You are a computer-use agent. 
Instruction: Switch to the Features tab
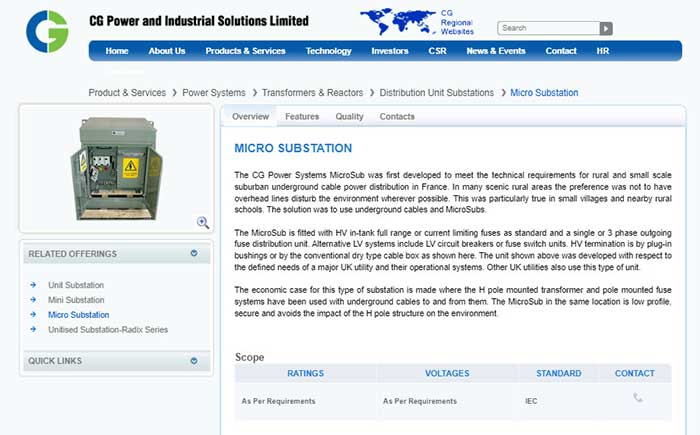(302, 117)
